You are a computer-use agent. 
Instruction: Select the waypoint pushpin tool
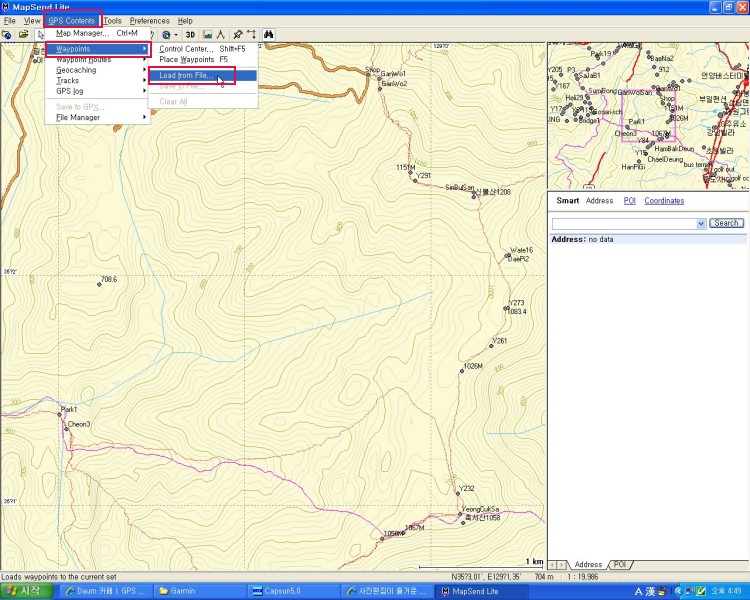(238, 34)
